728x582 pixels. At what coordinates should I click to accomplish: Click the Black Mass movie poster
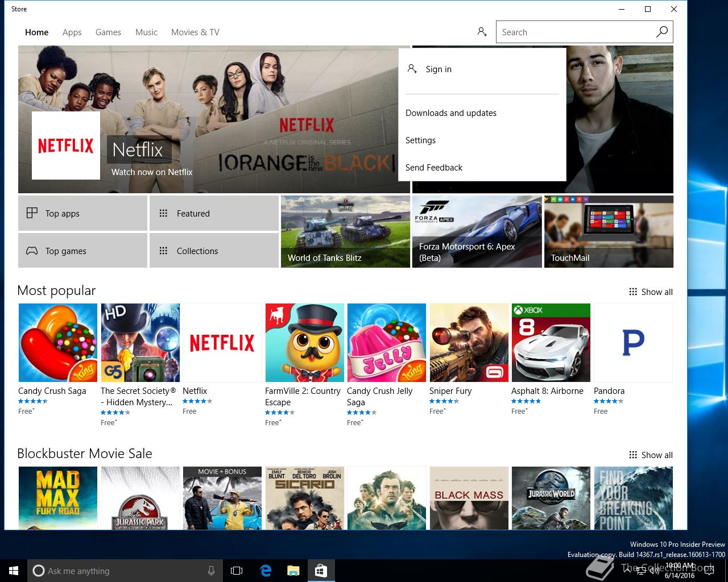(469, 498)
